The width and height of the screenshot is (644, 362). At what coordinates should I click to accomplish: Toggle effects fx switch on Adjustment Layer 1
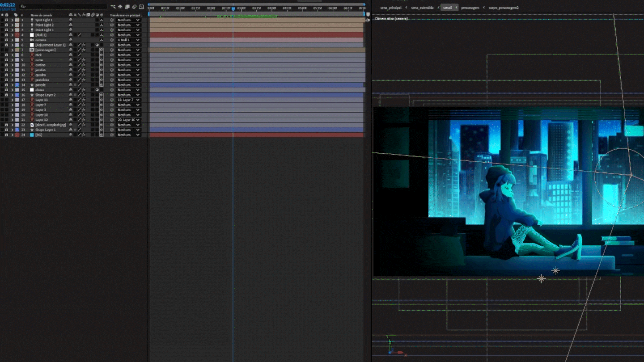point(84,45)
